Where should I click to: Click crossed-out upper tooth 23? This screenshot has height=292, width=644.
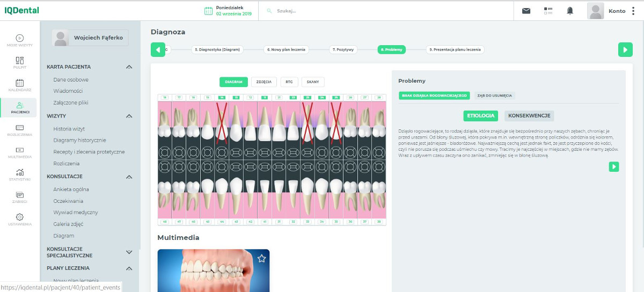point(308,122)
